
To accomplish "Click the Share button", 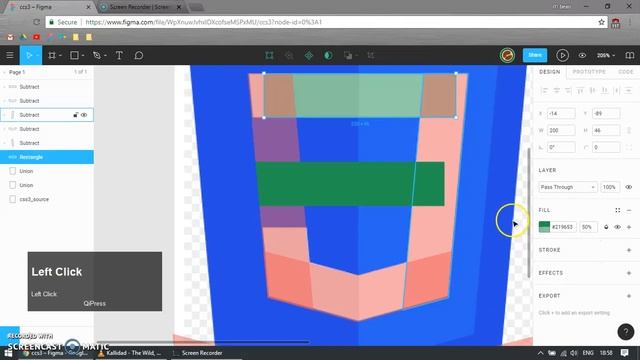I will 535,55.
